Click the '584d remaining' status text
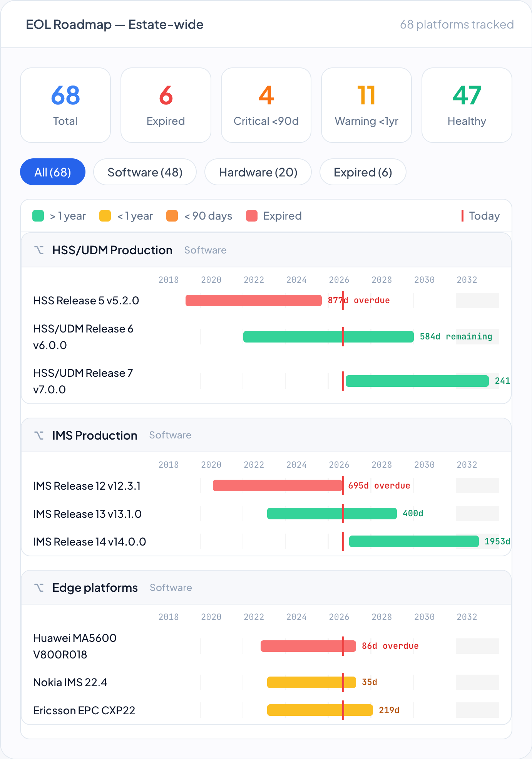 coord(456,337)
